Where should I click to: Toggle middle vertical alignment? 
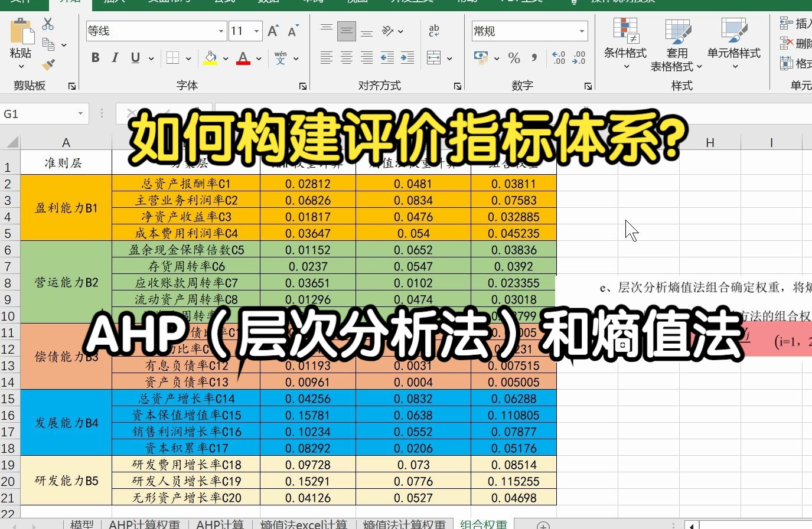tap(347, 31)
